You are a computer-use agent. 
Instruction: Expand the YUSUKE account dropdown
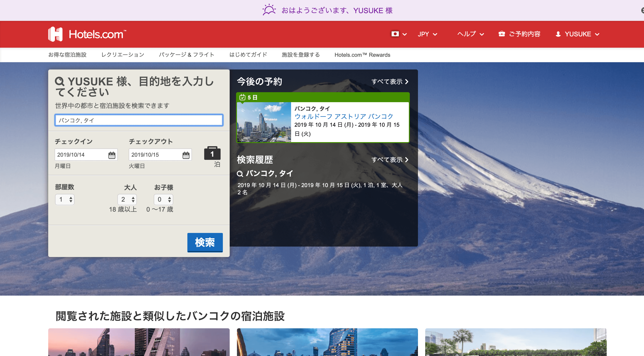tap(577, 34)
